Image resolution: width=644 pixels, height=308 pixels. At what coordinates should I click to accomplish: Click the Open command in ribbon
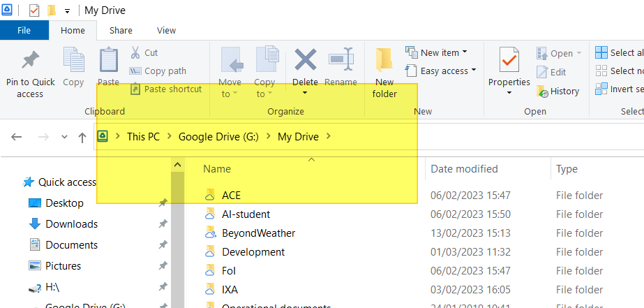pos(559,54)
